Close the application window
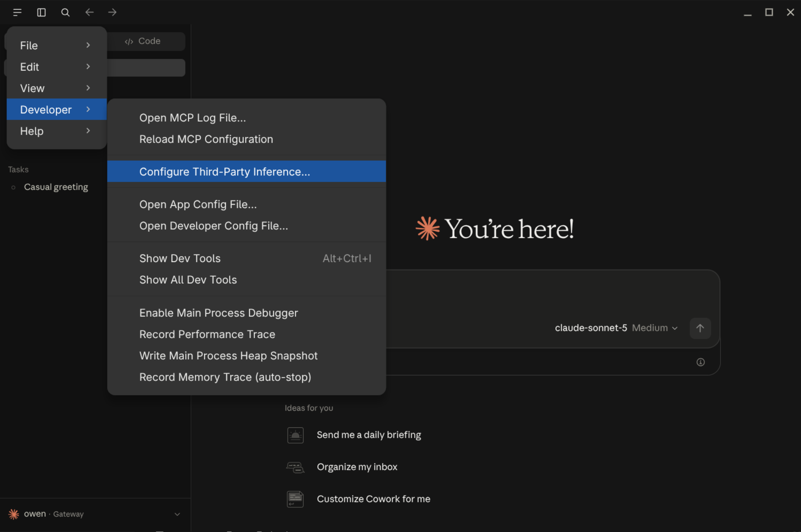This screenshot has height=532, width=801. coord(791,13)
